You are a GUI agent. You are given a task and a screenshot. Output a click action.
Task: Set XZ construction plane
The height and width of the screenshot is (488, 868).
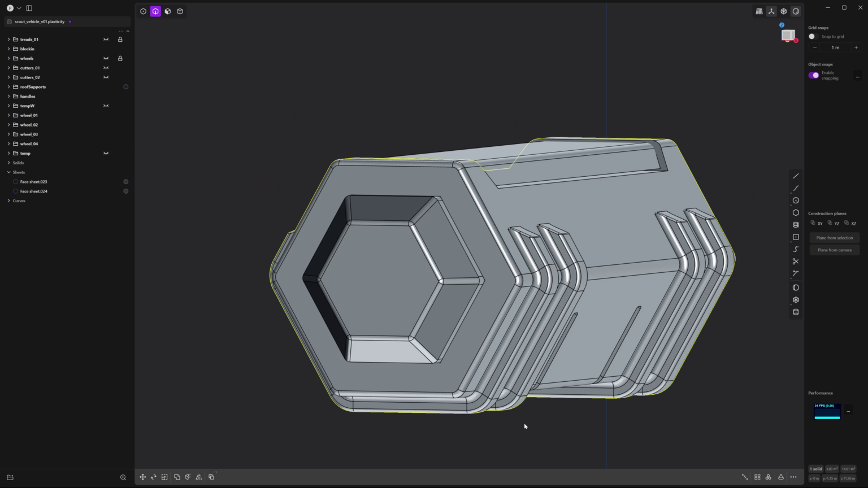[x=850, y=223]
